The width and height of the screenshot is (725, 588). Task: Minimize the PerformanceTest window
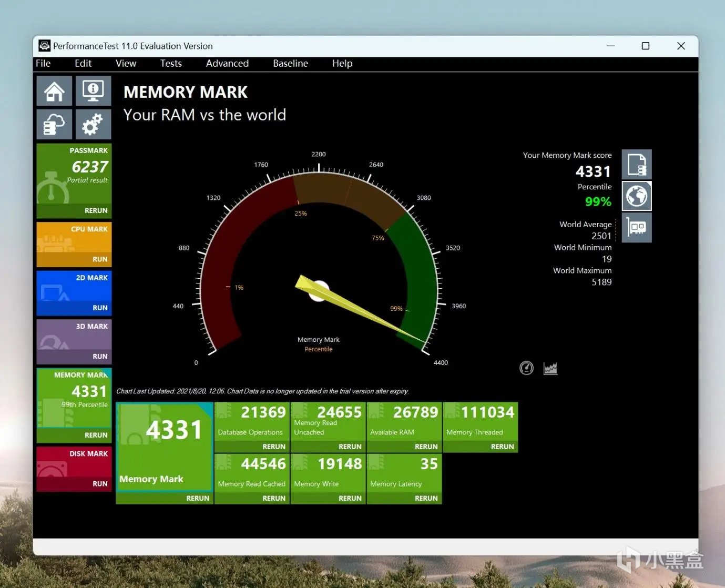tap(611, 46)
